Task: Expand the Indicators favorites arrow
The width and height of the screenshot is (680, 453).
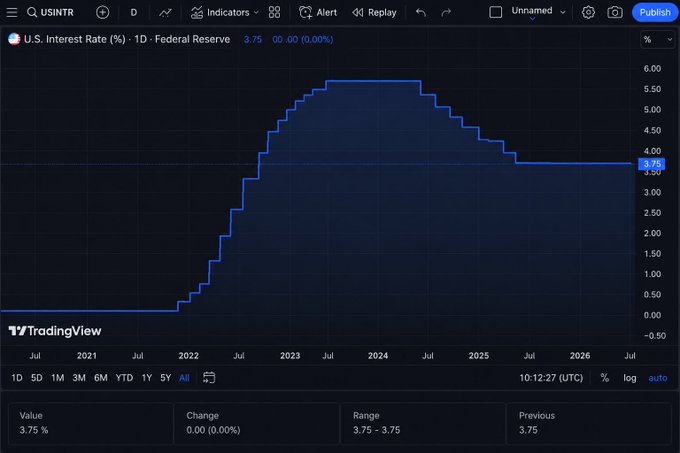Action: tap(256, 13)
